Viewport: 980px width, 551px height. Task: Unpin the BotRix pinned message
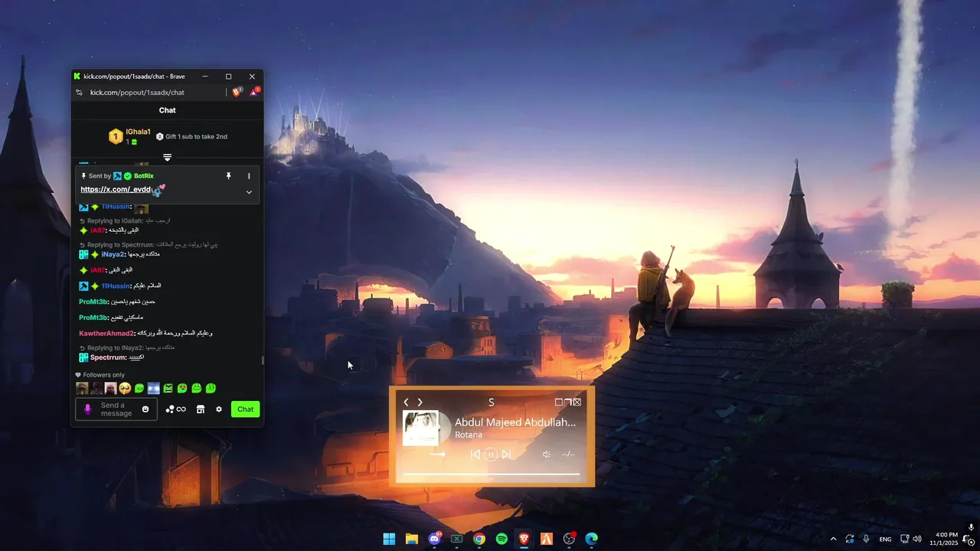(x=228, y=176)
